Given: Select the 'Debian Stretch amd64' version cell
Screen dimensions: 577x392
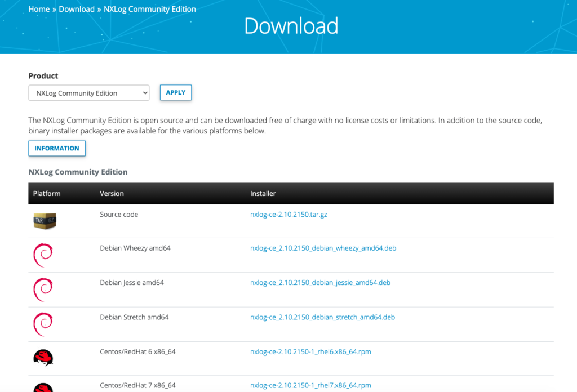Looking at the screenshot, I should (x=134, y=317).
